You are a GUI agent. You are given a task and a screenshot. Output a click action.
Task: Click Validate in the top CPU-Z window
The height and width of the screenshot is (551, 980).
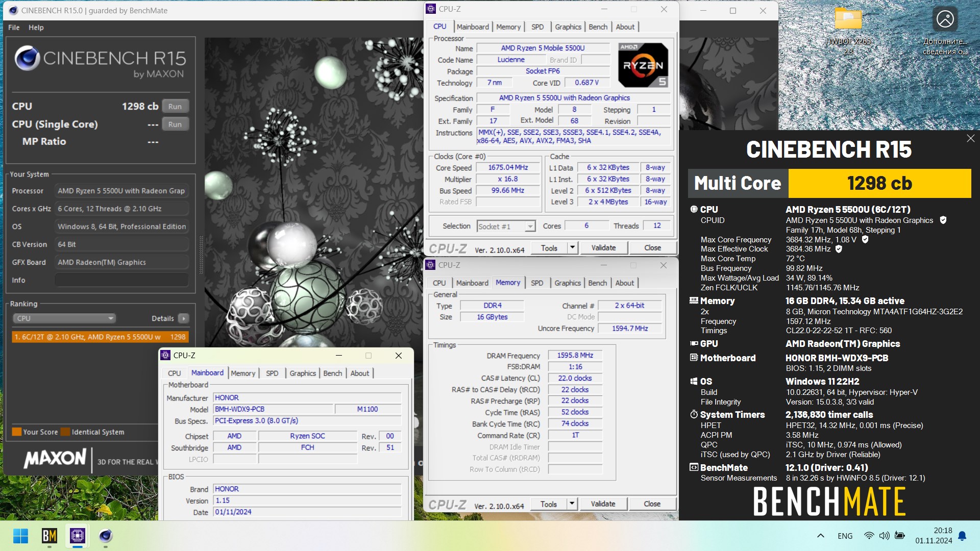(603, 247)
